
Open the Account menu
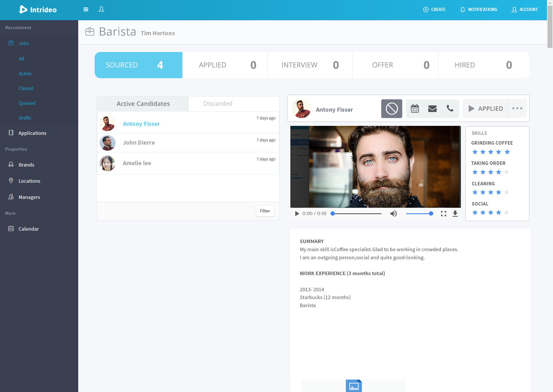(x=524, y=10)
